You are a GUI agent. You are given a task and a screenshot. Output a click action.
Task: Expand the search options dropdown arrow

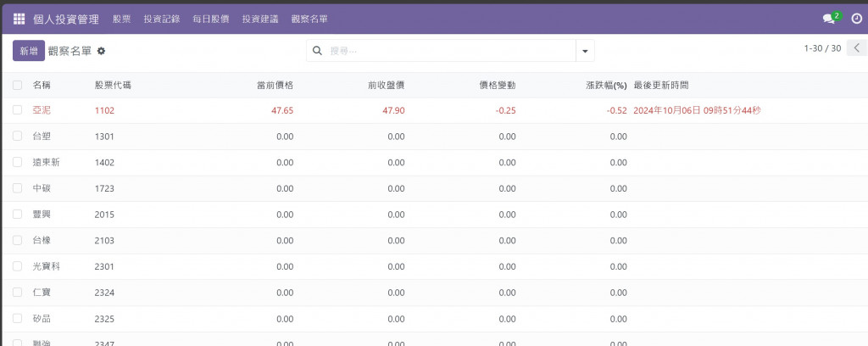point(585,51)
